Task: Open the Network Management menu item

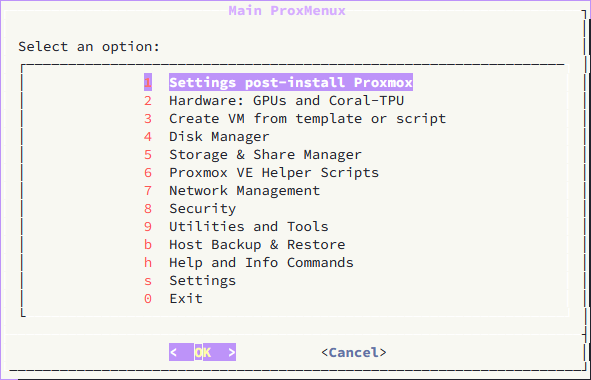Action: (x=245, y=191)
